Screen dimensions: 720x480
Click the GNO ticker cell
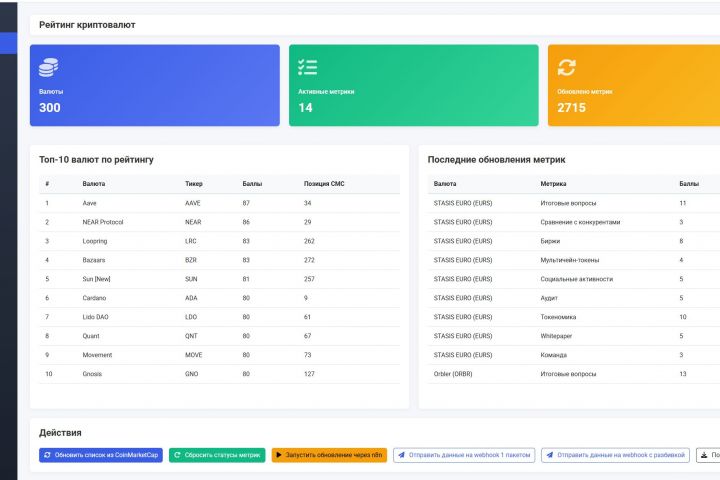191,374
